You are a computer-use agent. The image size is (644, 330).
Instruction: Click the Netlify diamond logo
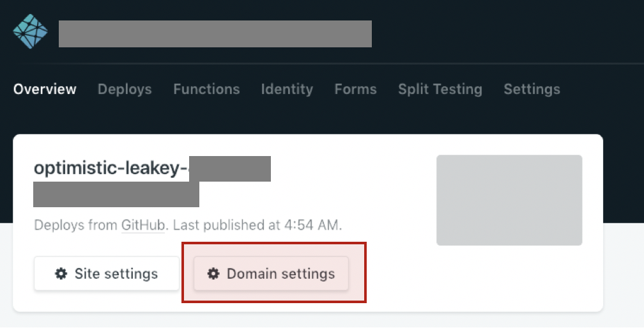[31, 31]
